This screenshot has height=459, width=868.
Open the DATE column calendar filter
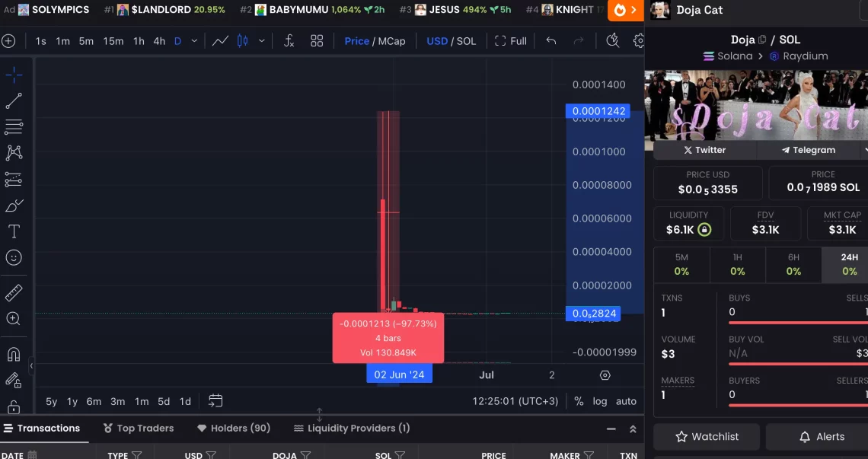(x=32, y=455)
